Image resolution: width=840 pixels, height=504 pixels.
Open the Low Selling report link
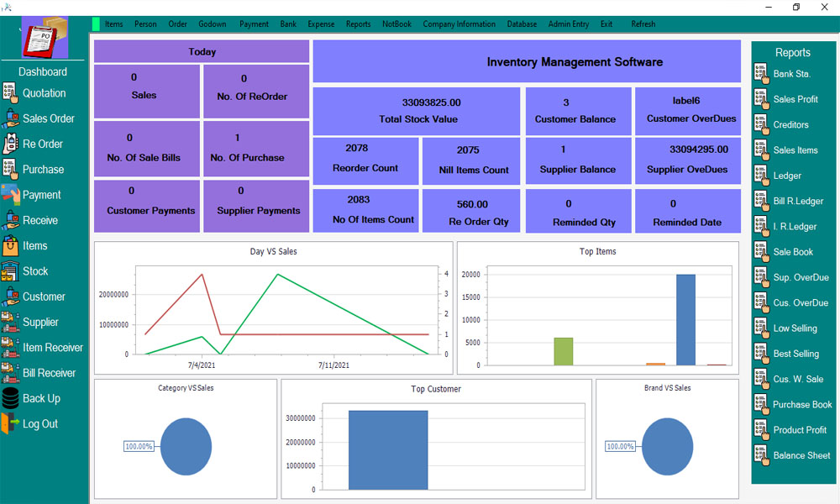795,328
